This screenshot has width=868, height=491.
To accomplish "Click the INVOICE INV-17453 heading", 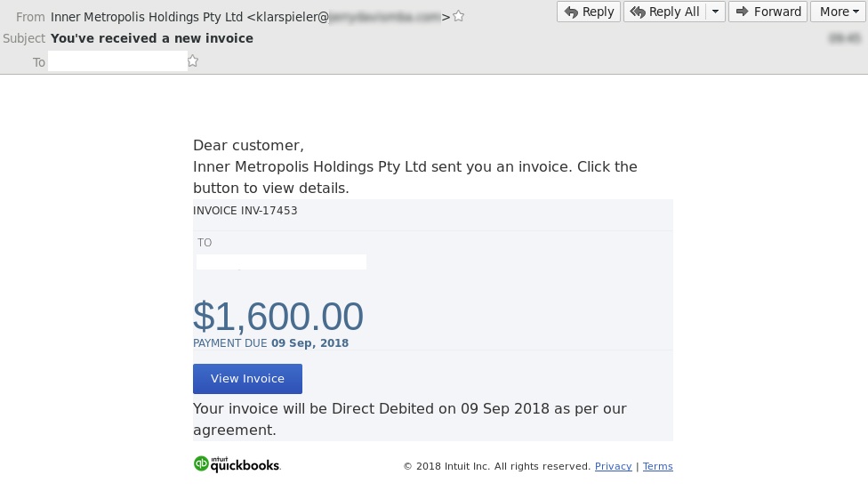I will pyautogui.click(x=245, y=210).
